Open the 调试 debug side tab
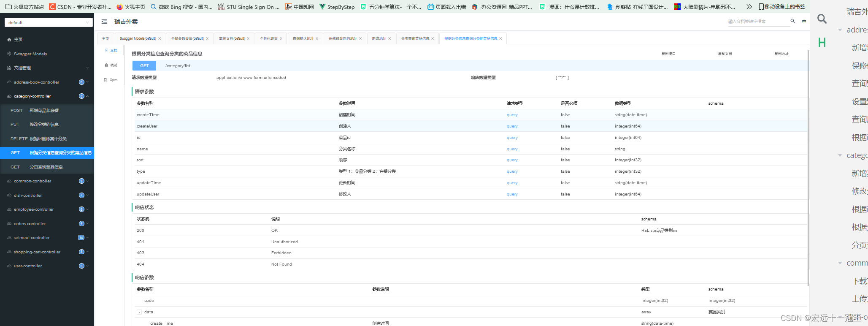This screenshot has height=326, width=868. pos(111,65)
